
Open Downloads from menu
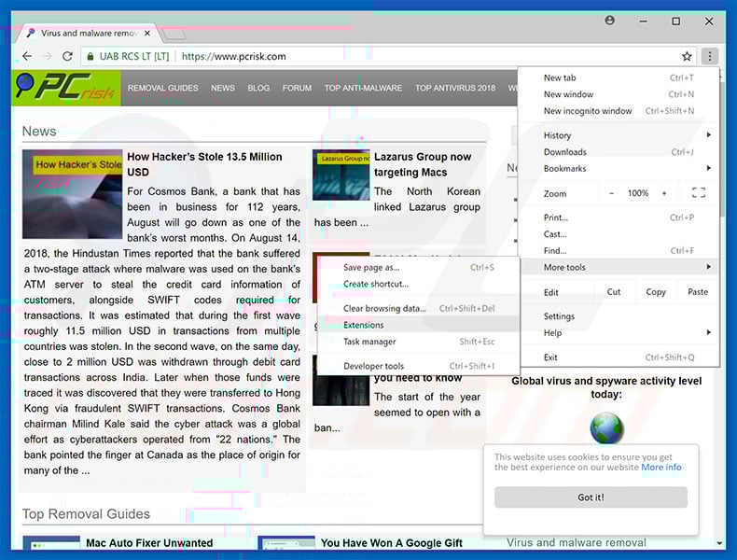[x=619, y=152]
